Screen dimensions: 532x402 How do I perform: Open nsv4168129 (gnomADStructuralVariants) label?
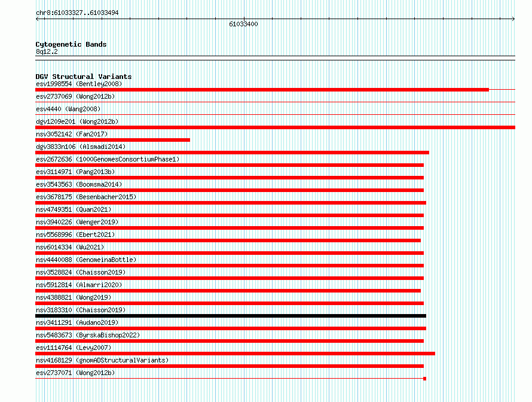click(x=102, y=360)
